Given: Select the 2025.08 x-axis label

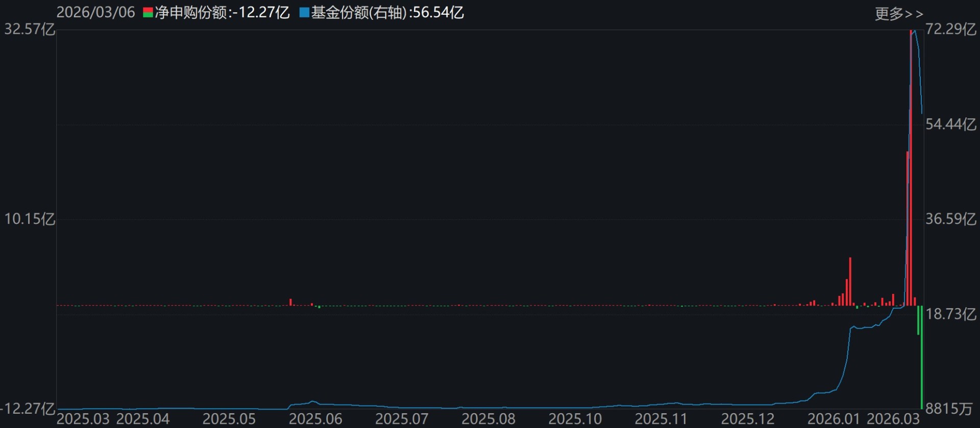Looking at the screenshot, I should pyautogui.click(x=488, y=419).
